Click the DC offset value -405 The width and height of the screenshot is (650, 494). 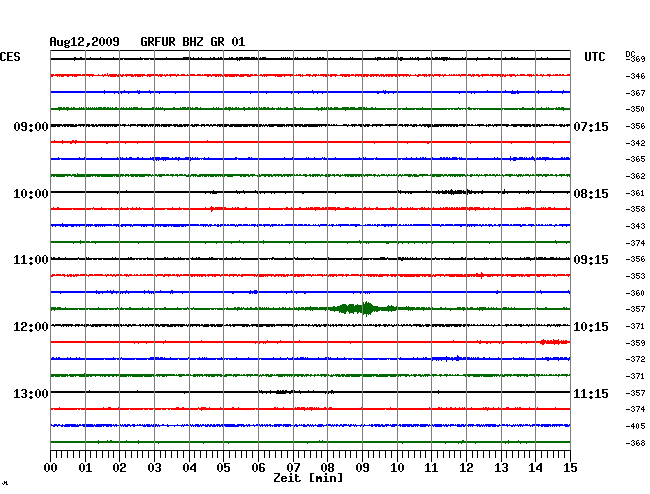click(635, 426)
